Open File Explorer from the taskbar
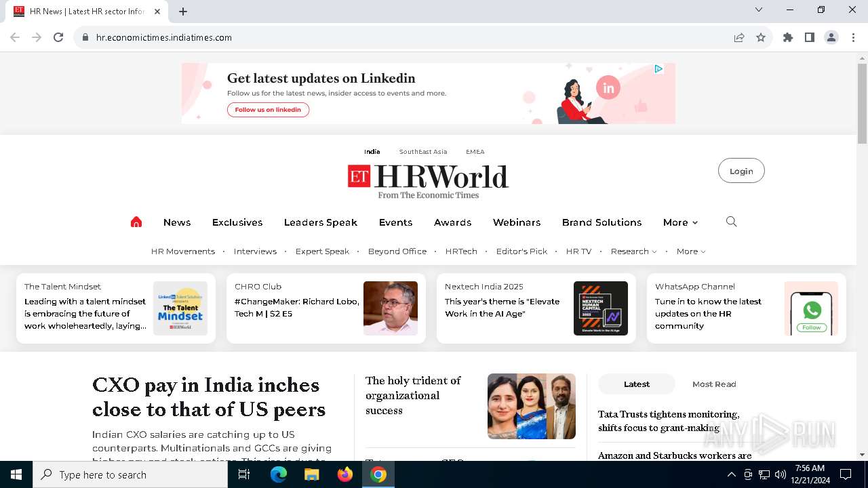The image size is (868, 488). (311, 474)
